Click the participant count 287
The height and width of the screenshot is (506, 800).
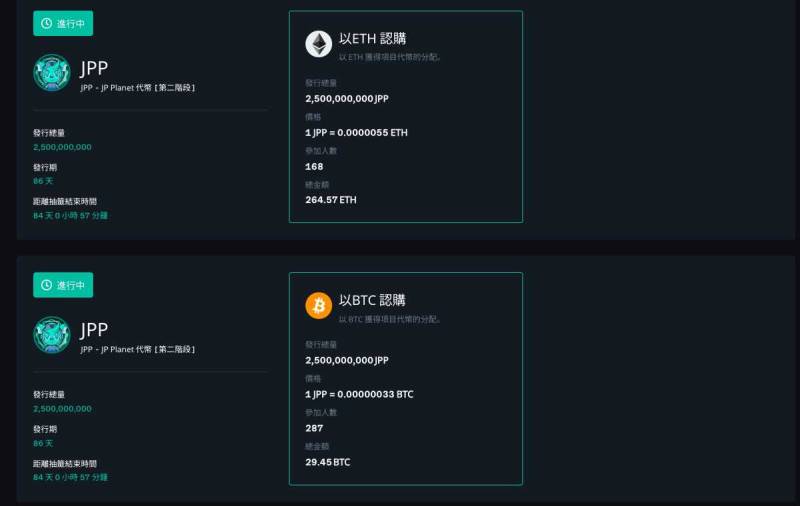tap(314, 428)
